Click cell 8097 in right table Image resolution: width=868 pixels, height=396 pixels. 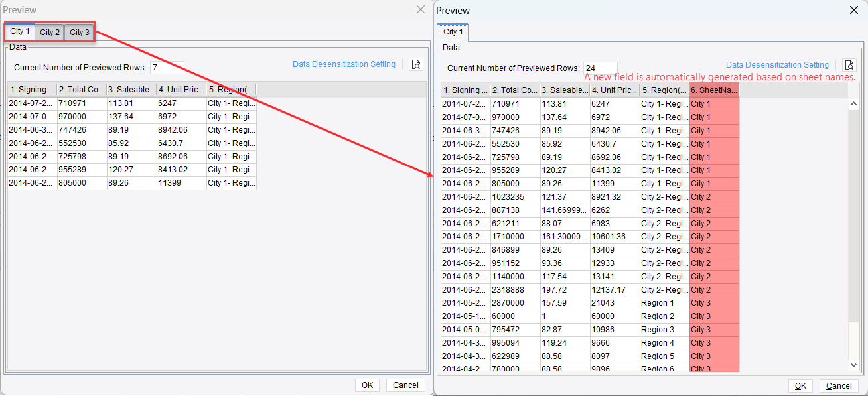click(x=615, y=356)
